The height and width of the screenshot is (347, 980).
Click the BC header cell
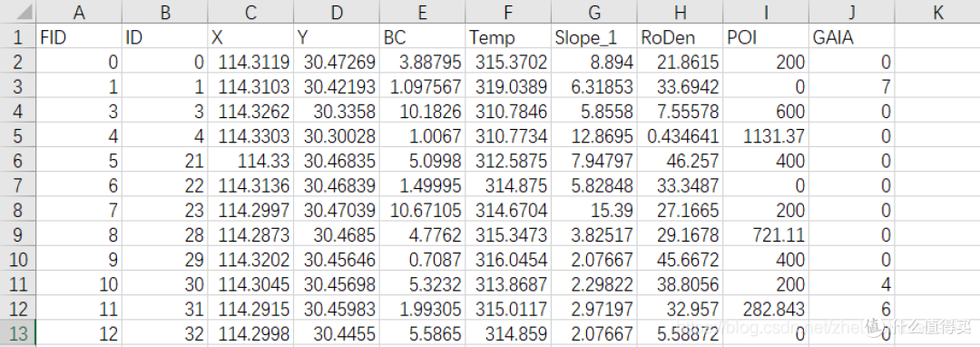pyautogui.click(x=423, y=37)
